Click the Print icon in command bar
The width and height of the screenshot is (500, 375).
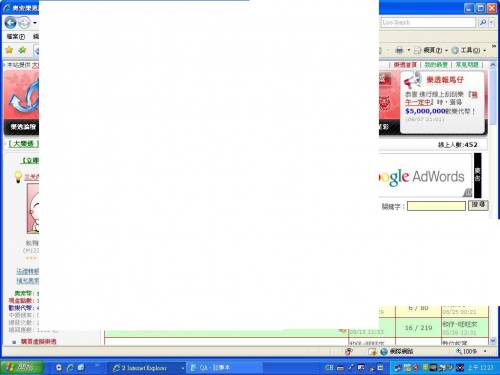pos(399,50)
